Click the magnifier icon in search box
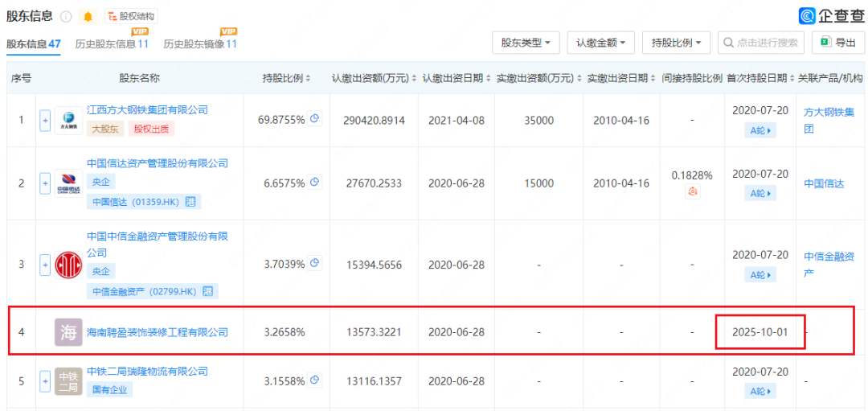 point(728,43)
